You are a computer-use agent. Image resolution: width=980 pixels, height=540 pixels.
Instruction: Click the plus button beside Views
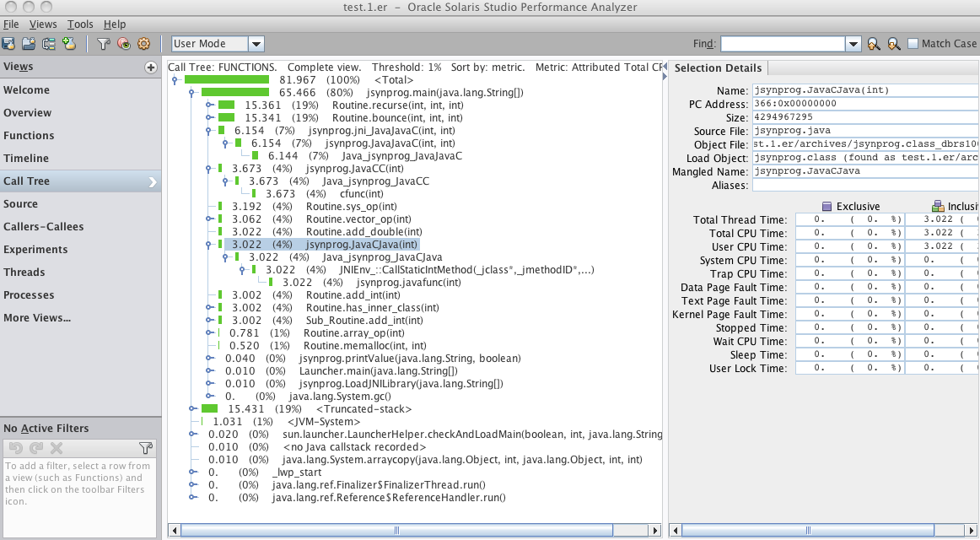[x=151, y=67]
